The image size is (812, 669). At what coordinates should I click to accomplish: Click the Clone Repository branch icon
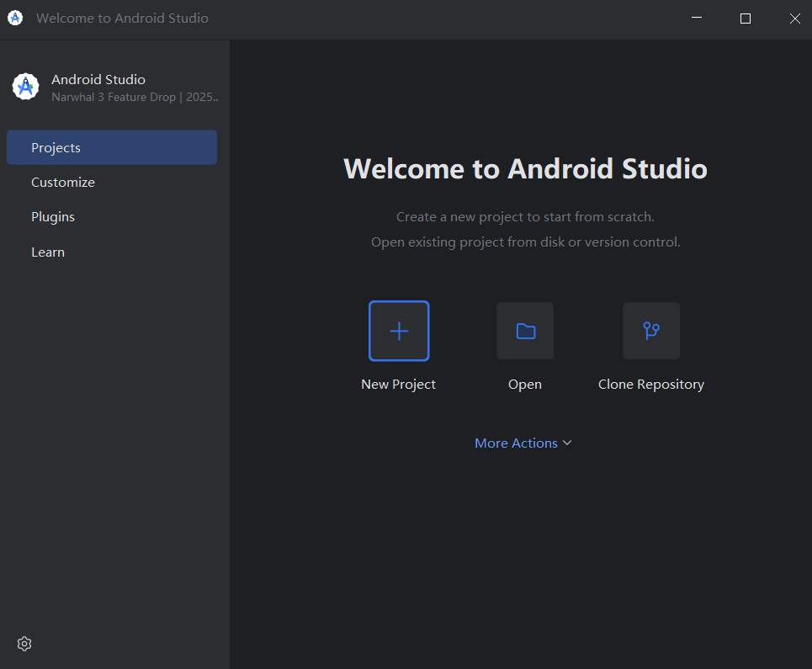point(651,331)
